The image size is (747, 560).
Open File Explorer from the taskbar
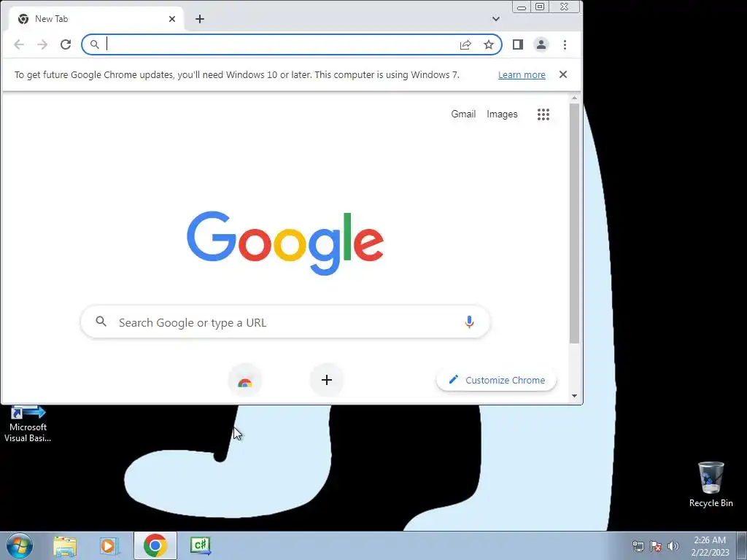tap(65, 545)
